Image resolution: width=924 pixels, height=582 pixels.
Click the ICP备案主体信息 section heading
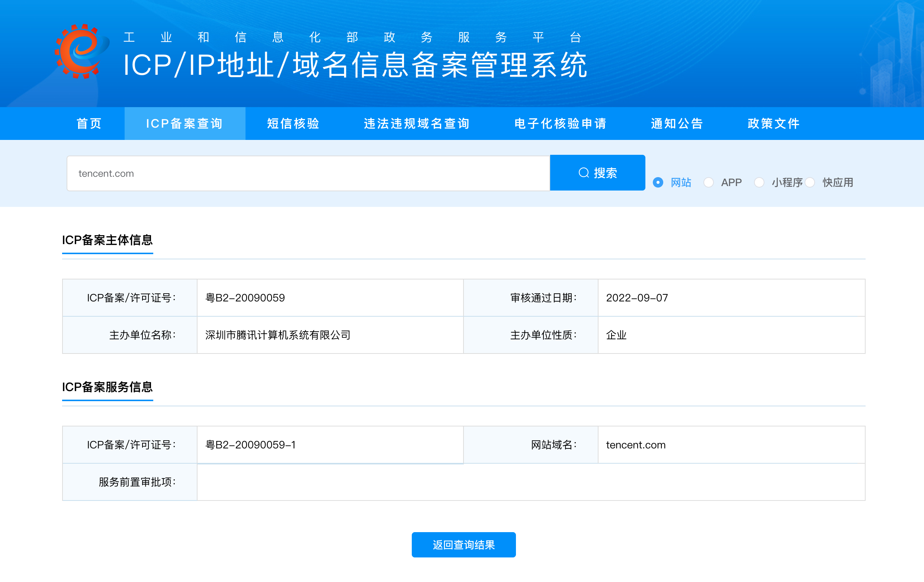pos(108,240)
